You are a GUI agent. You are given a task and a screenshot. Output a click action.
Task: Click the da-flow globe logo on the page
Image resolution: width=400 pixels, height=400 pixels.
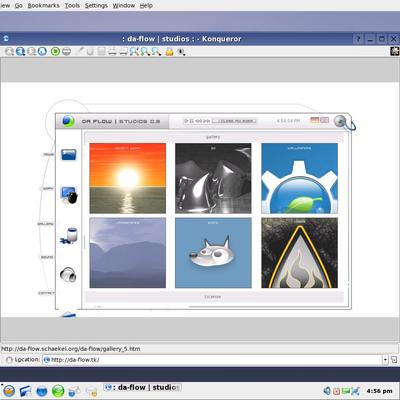(x=68, y=121)
